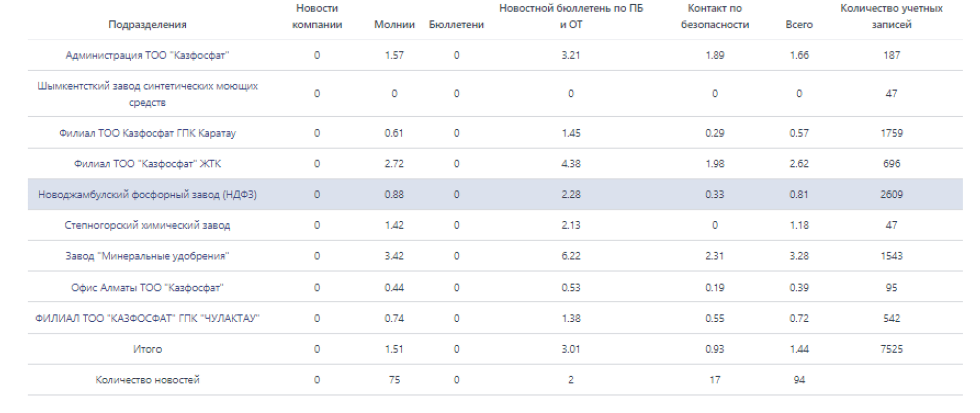Click Степногорский химический завод row name
Screen dimensions: 980x413
pos(147,225)
